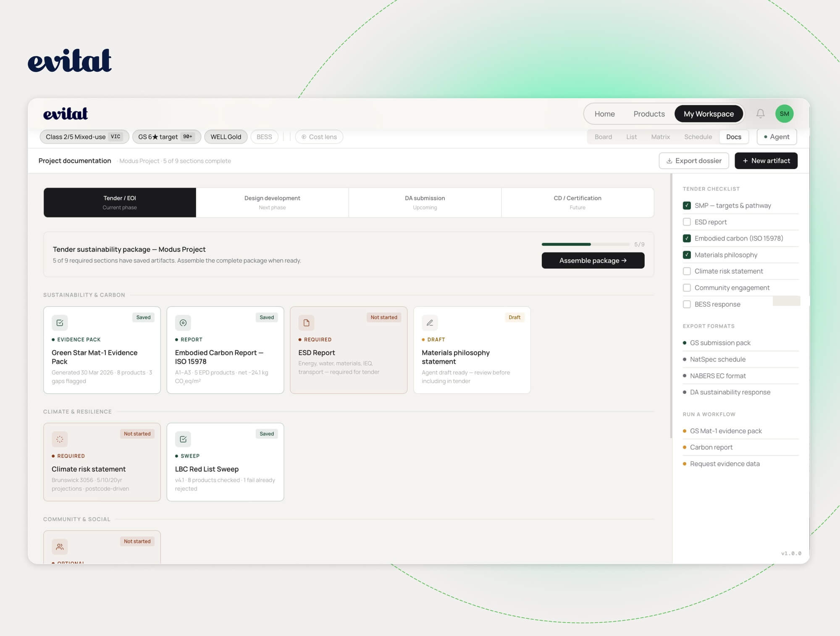
Task: Select the Design development phase
Action: (272, 202)
